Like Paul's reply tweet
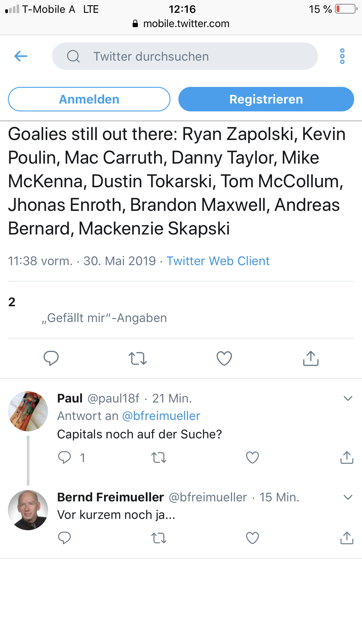The image size is (362, 644). 252,457
